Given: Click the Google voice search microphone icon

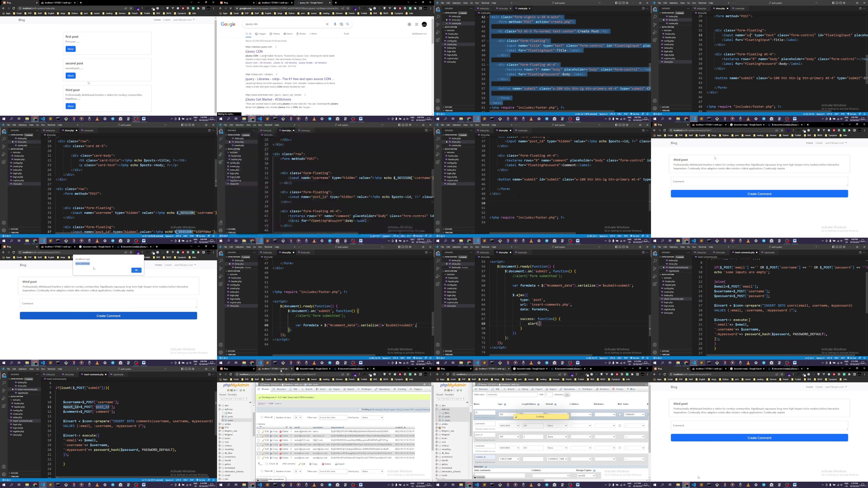Looking at the screenshot, I should [335, 24].
